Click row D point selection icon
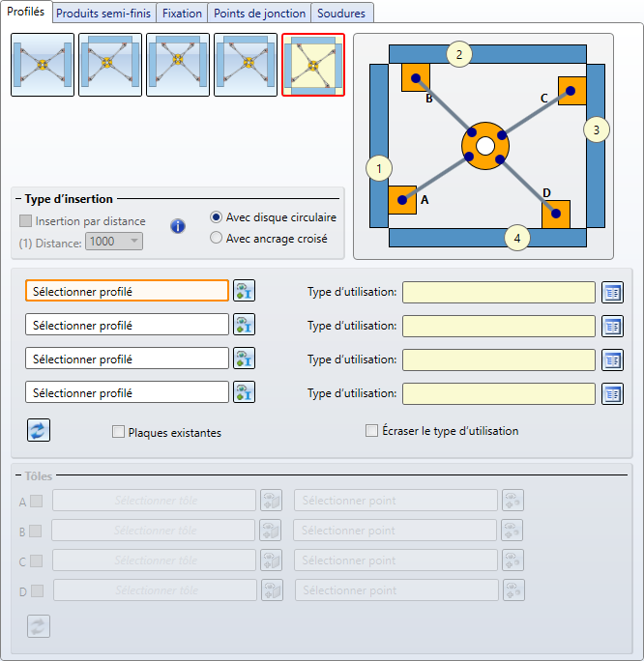Viewport: 644px width, 661px height. [513, 589]
